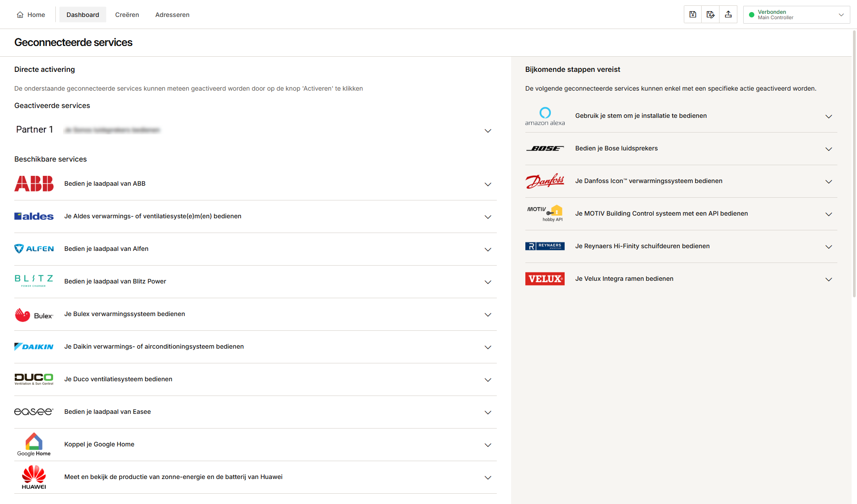Click the Google Home logo
This screenshot has height=504, width=857.
click(34, 444)
